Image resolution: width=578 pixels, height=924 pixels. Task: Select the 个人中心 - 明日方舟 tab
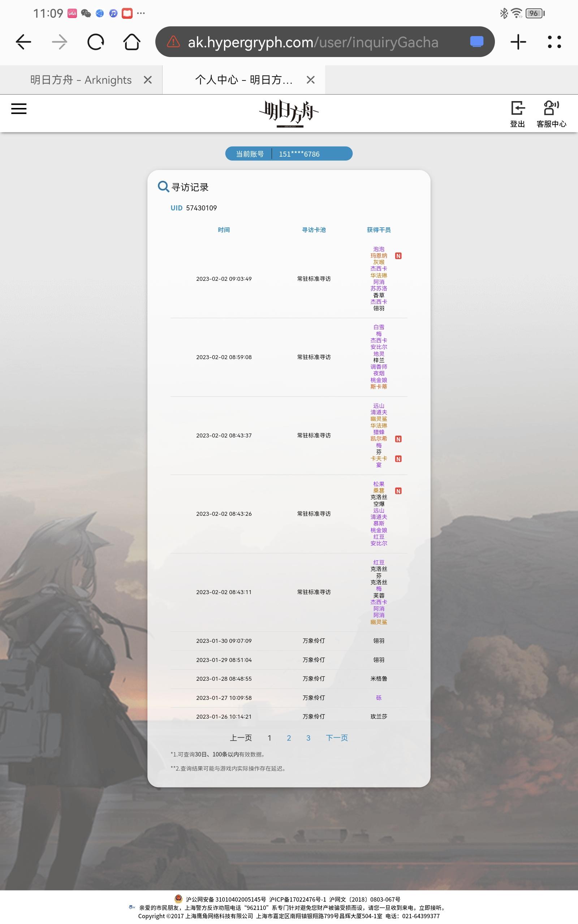[x=244, y=80]
